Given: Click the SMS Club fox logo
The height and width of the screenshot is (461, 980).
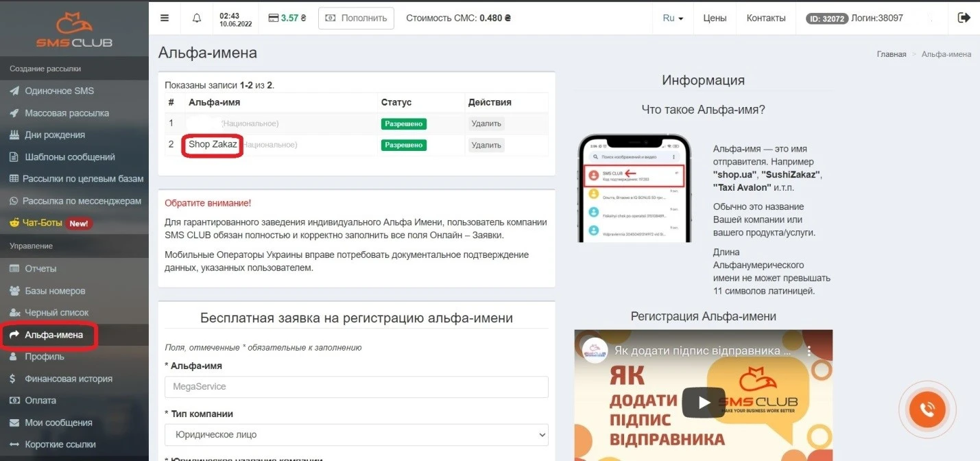Looking at the screenshot, I should pos(74,31).
